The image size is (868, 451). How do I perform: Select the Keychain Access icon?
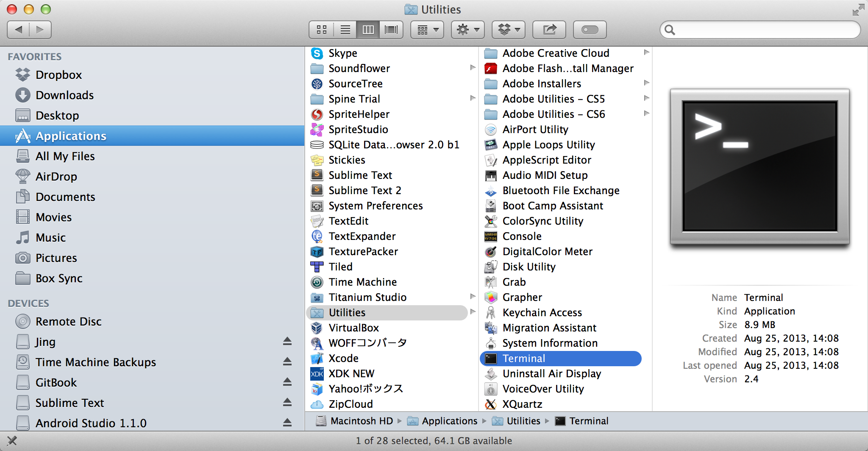tap(491, 312)
